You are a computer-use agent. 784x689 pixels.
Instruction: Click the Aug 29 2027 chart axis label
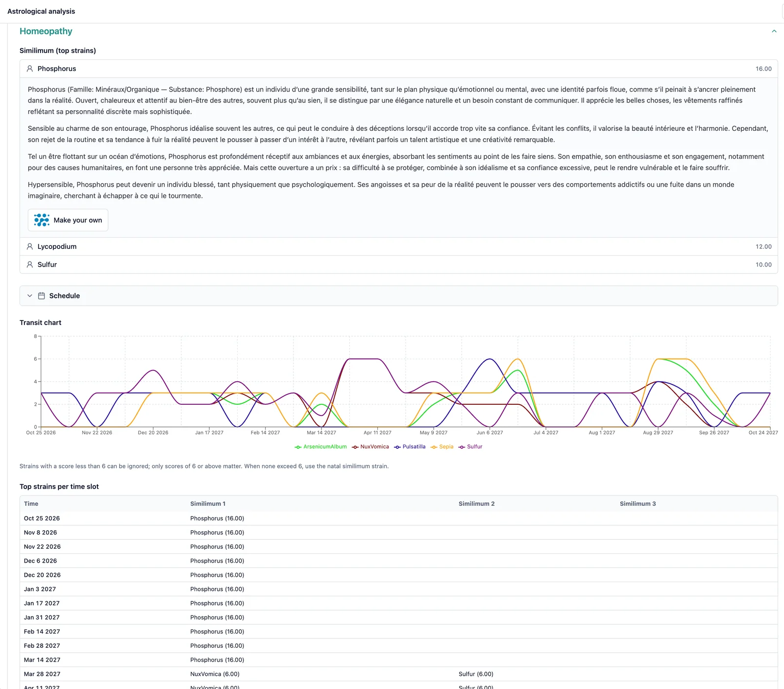pos(658,433)
